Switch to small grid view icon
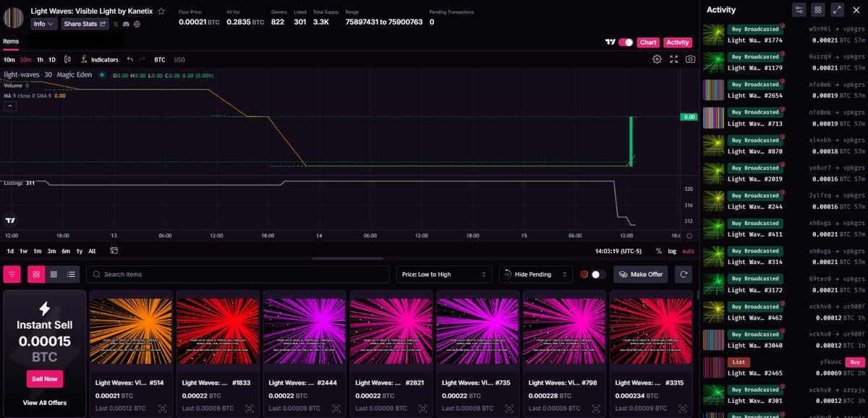Image resolution: width=868 pixels, height=418 pixels. 54,274
